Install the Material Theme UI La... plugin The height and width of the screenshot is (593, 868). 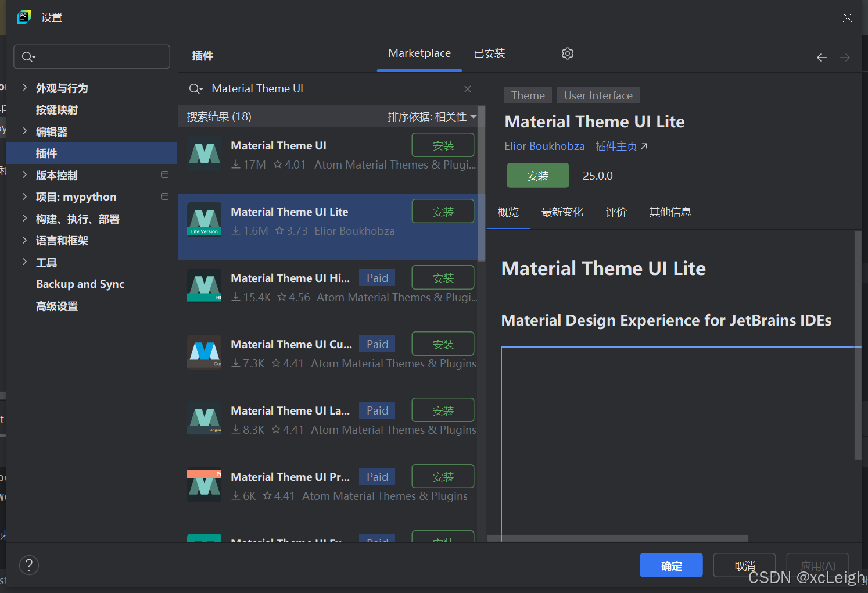(x=443, y=410)
